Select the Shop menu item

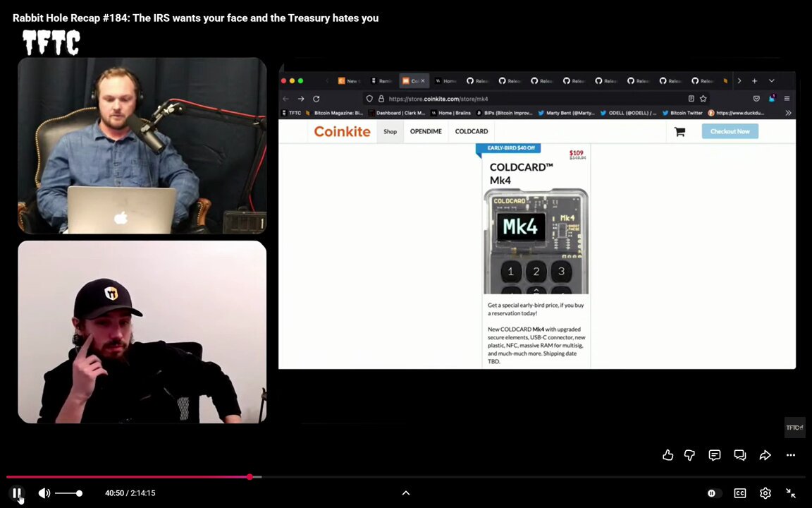tap(390, 132)
